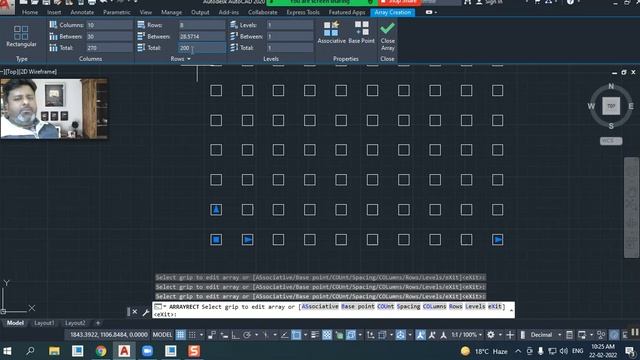Open the Featured Apps ribbon tab

tap(347, 12)
